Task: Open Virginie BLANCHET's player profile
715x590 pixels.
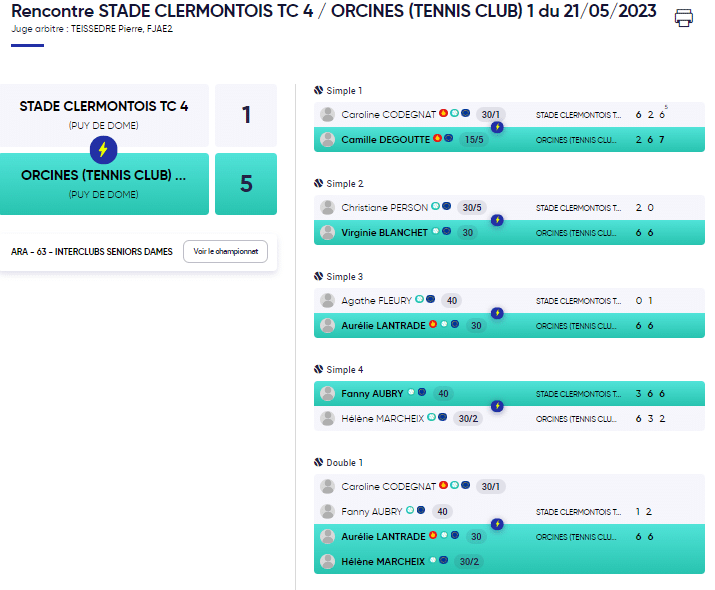Action: coord(384,233)
